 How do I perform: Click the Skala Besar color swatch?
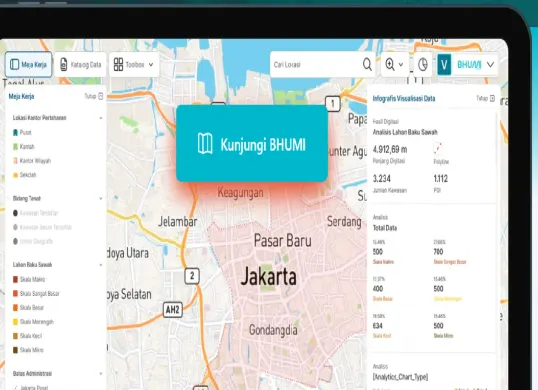[x=15, y=308]
